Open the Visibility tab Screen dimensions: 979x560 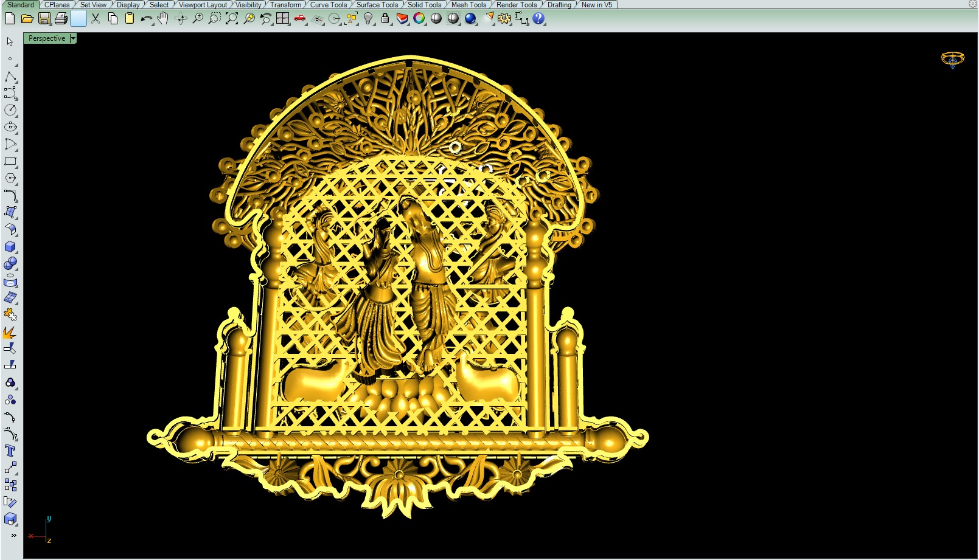click(x=248, y=5)
